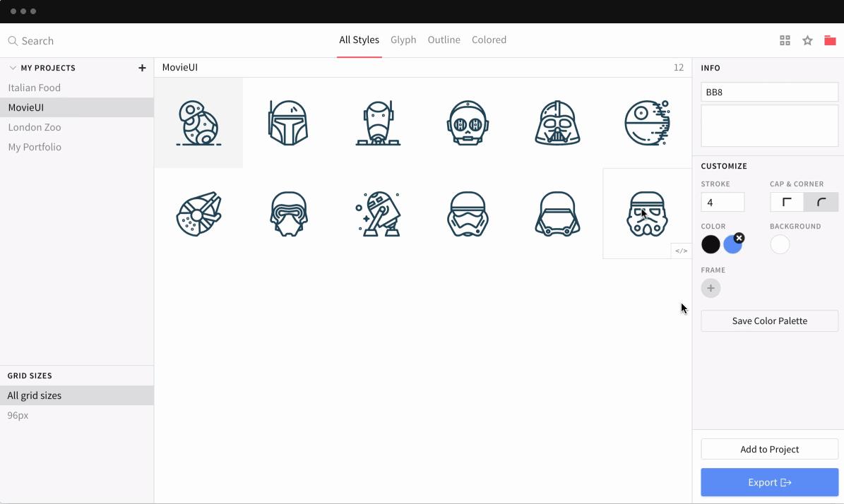The image size is (844, 504).
Task: Select the BB8 droid icon
Action: tap(198, 123)
